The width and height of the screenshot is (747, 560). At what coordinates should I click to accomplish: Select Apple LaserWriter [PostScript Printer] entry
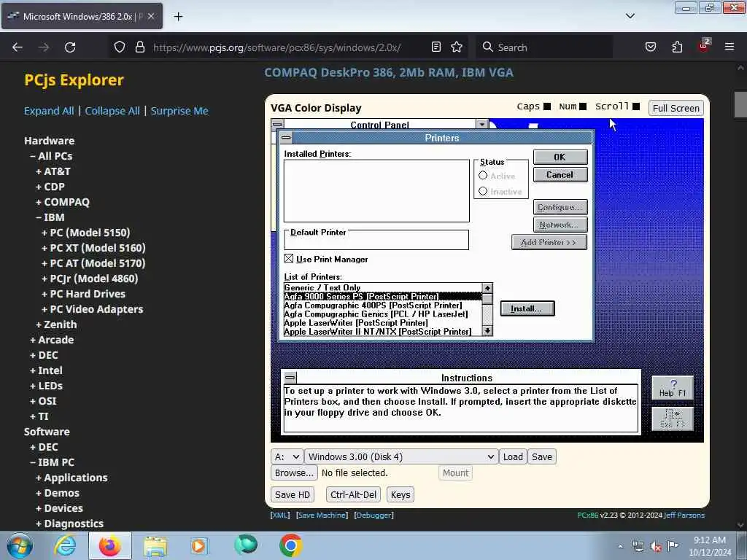[383, 323]
